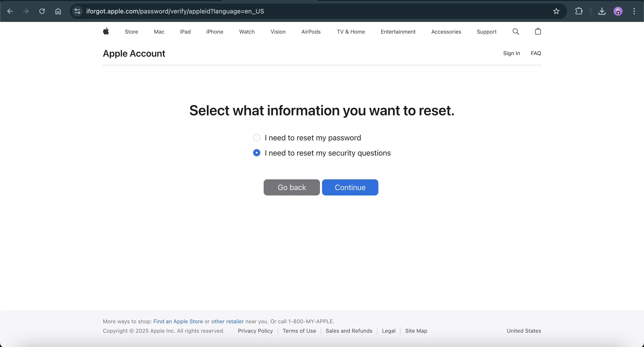The width and height of the screenshot is (644, 347).
Task: Open the shopping bag icon
Action: pyautogui.click(x=538, y=31)
